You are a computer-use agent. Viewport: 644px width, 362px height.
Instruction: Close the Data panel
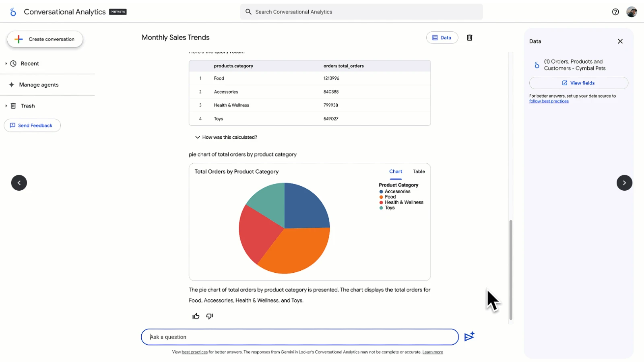click(x=620, y=41)
